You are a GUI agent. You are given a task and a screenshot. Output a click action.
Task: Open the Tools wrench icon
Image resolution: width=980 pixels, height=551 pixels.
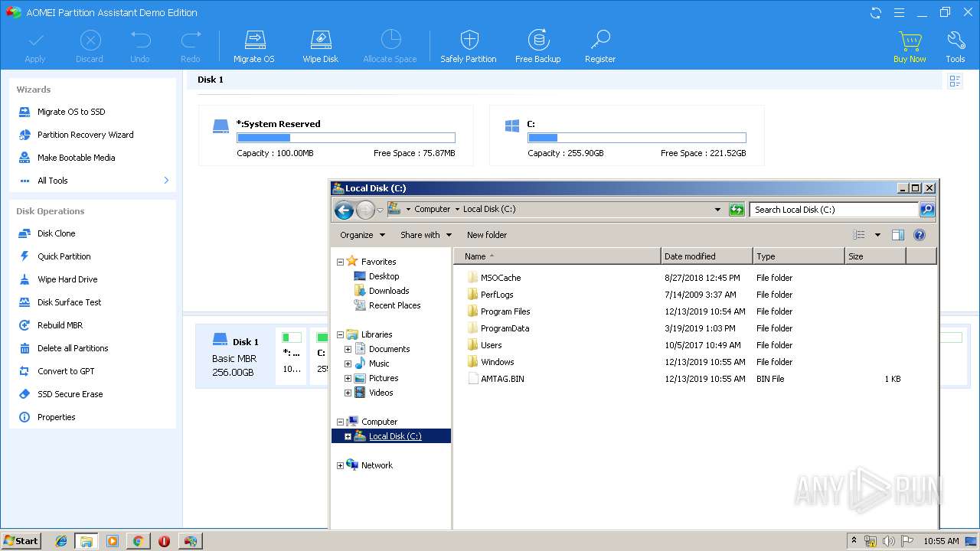click(955, 46)
